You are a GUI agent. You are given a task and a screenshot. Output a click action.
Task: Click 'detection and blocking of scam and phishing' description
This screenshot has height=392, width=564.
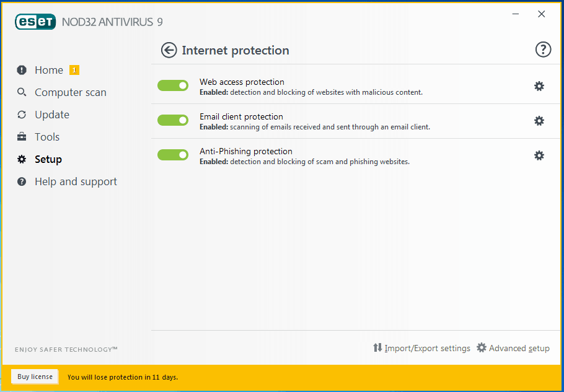tap(305, 162)
